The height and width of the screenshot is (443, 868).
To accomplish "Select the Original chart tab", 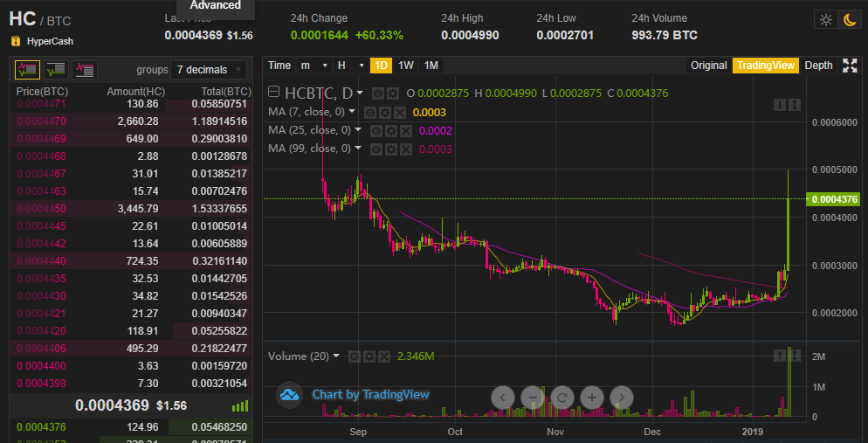I will 708,66.
